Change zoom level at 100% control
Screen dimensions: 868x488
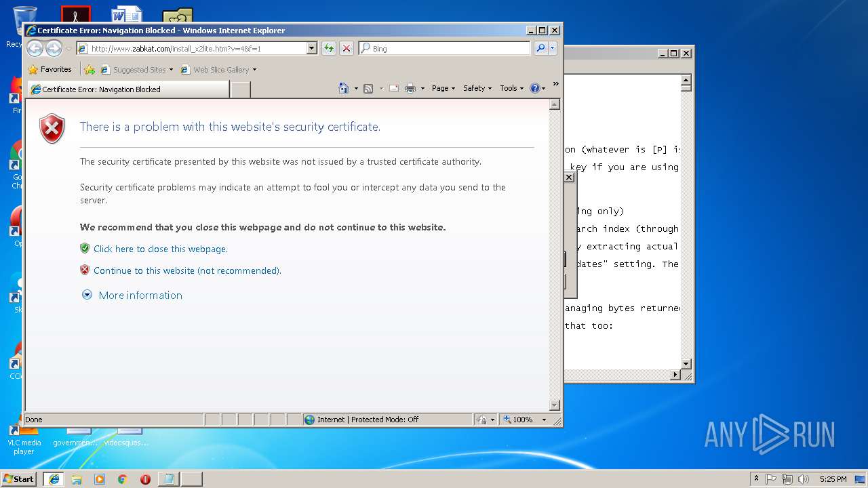[x=524, y=420]
